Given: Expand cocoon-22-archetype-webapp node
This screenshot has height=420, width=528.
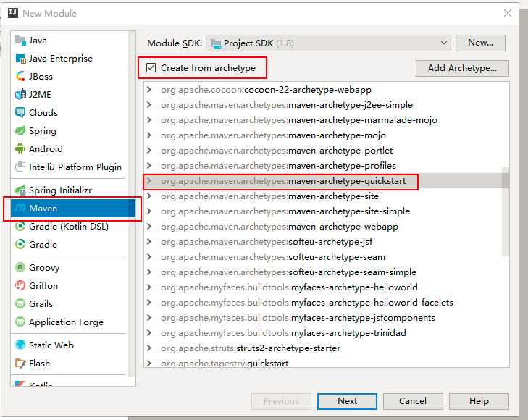Looking at the screenshot, I should point(148,90).
